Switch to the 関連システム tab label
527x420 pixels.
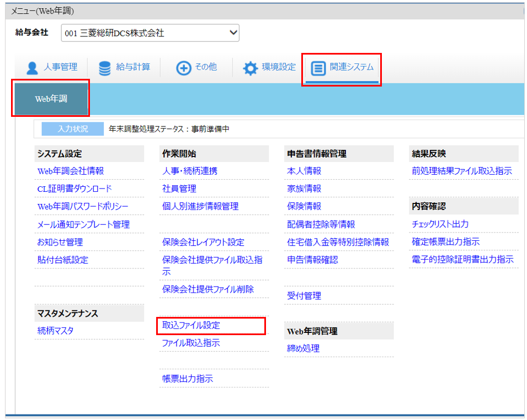[x=352, y=67]
